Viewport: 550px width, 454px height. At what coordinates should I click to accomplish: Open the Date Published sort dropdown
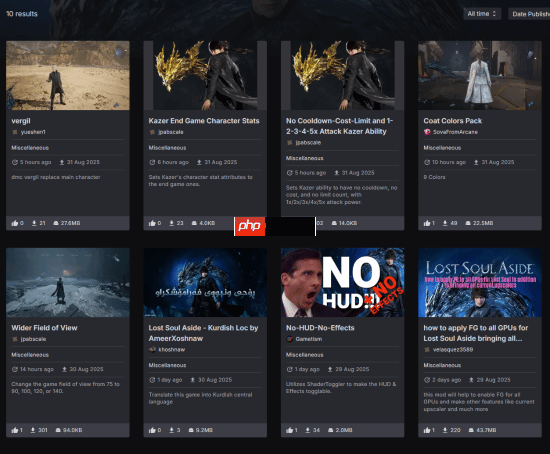click(529, 14)
